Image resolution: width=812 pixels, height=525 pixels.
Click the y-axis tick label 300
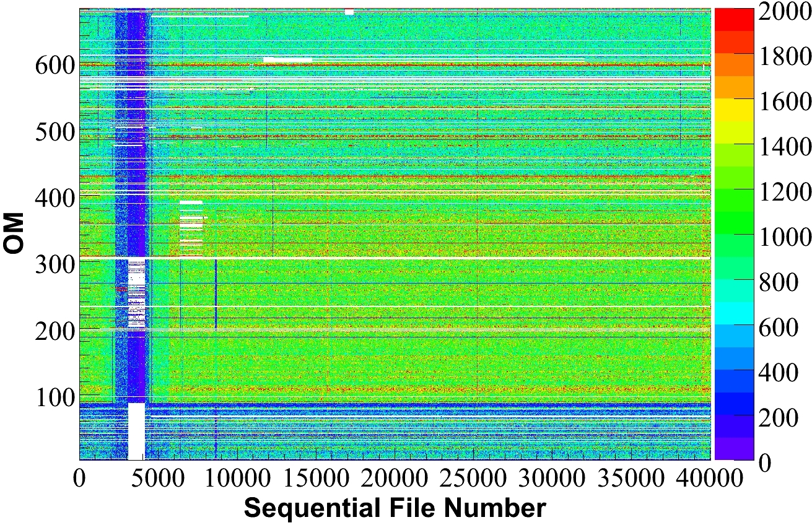click(55, 264)
